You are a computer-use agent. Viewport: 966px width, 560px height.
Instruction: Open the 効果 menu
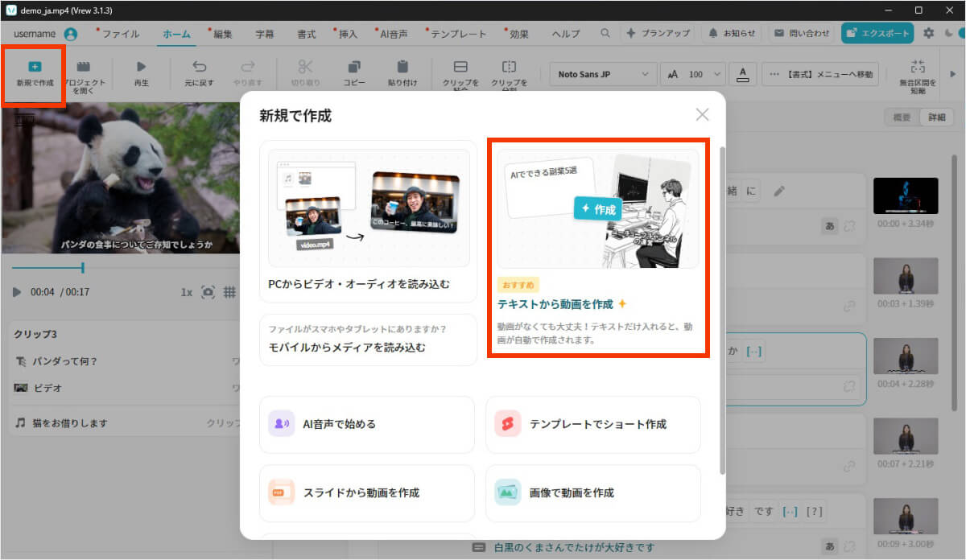[519, 34]
